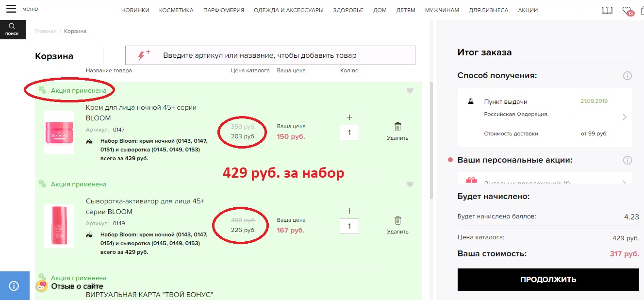Viewport: 644px width, 300px height.
Task: Open the НОВИНКИ menu
Action: 135,10
